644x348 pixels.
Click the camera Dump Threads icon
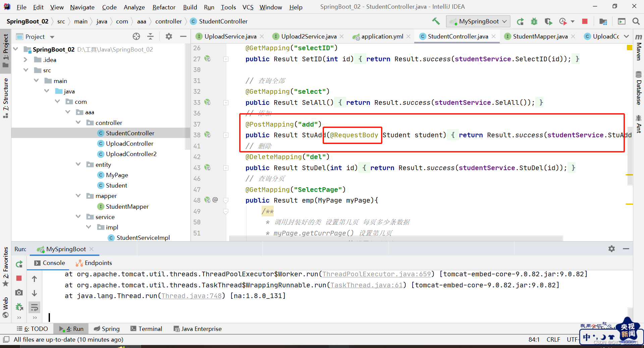pyautogui.click(x=19, y=292)
